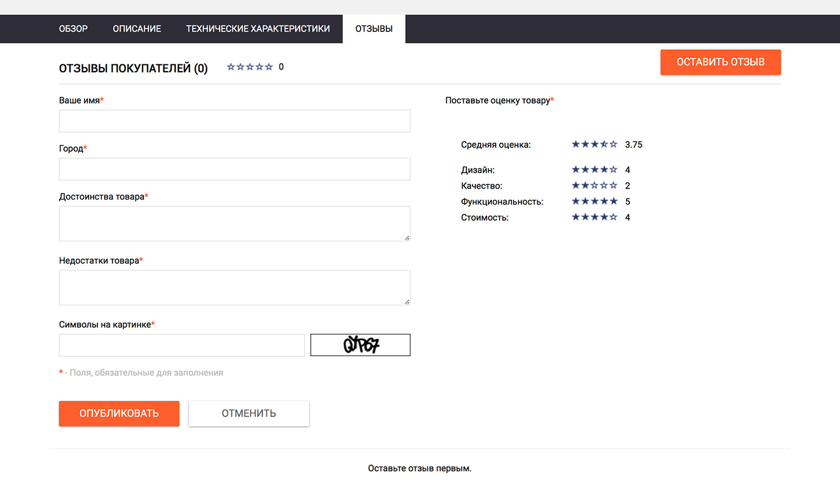Click the third star in the Качество row
This screenshot has height=504, width=840.
point(595,185)
